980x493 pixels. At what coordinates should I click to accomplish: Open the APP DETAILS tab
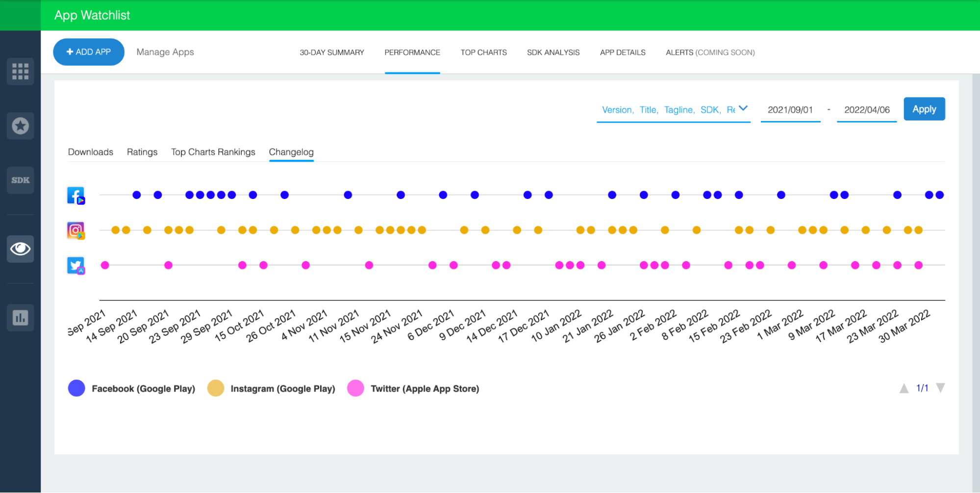point(623,52)
